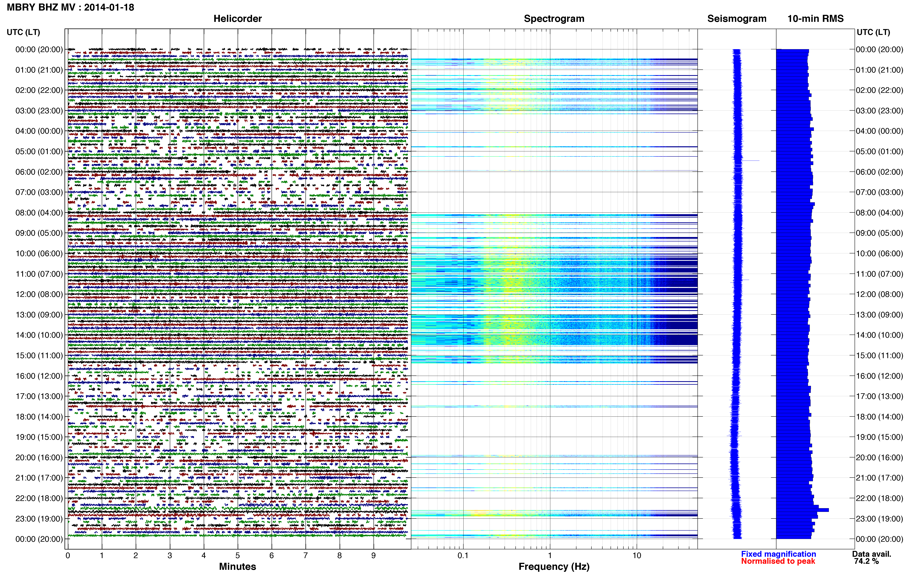Click '10:00 (06:00)' on the Helicorder time axis
924x578 pixels.
[39, 253]
